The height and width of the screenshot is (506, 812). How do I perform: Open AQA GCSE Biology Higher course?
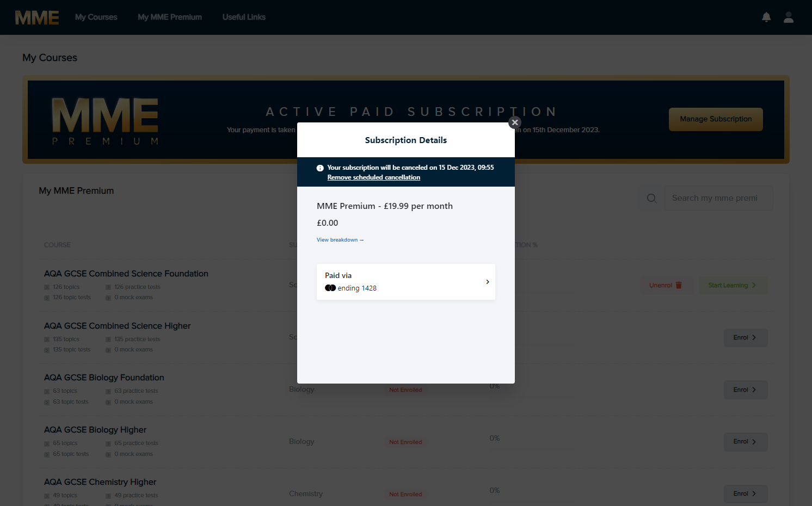click(95, 430)
